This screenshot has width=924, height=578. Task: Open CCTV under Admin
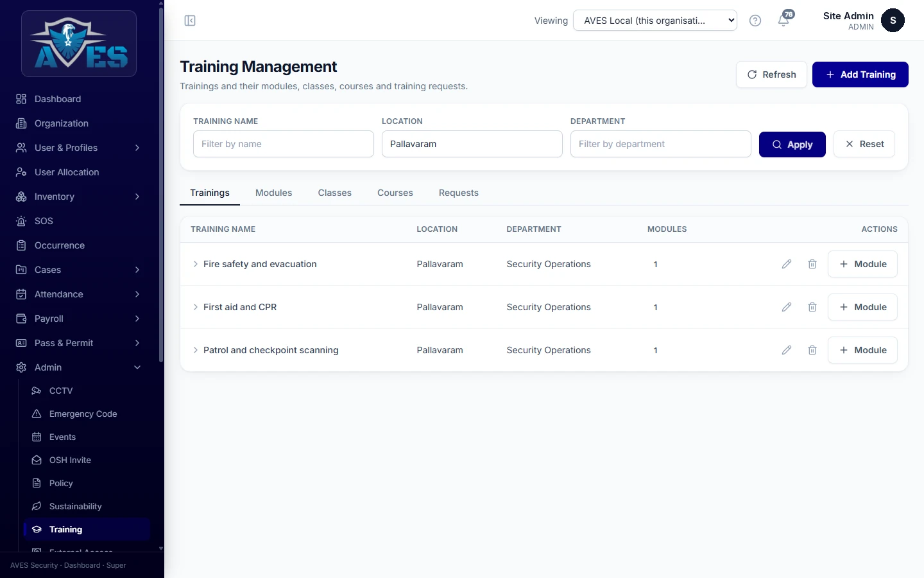click(87, 390)
